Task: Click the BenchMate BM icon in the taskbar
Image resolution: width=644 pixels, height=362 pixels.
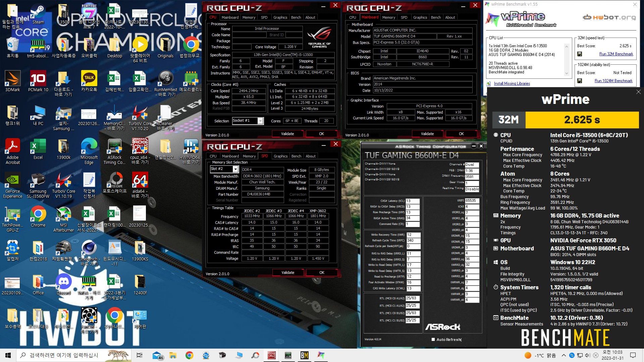Action: (x=304, y=355)
